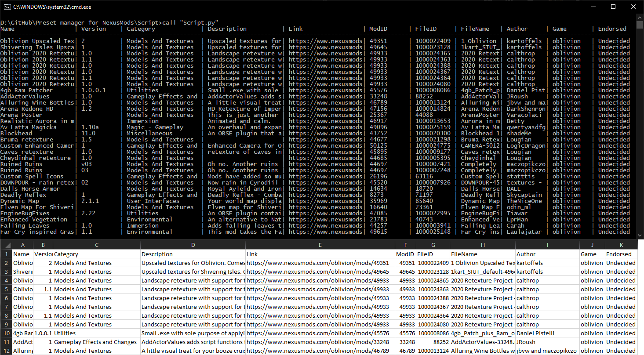Click the console scrollbar up arrow
Viewport: 644px width, 355px height.
(640, 17)
